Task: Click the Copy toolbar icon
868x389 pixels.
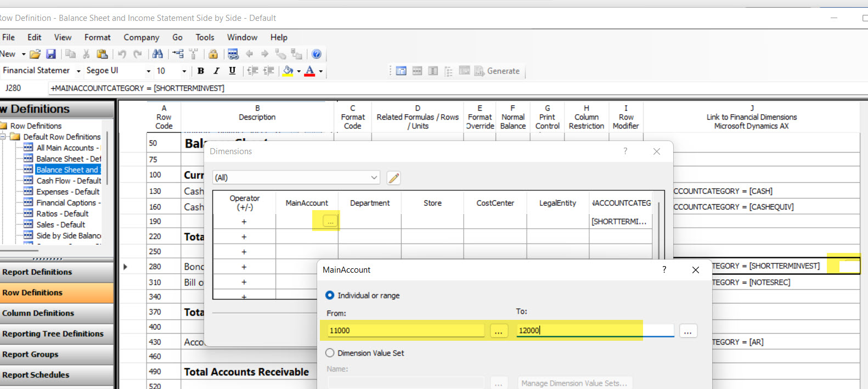Action: point(70,54)
